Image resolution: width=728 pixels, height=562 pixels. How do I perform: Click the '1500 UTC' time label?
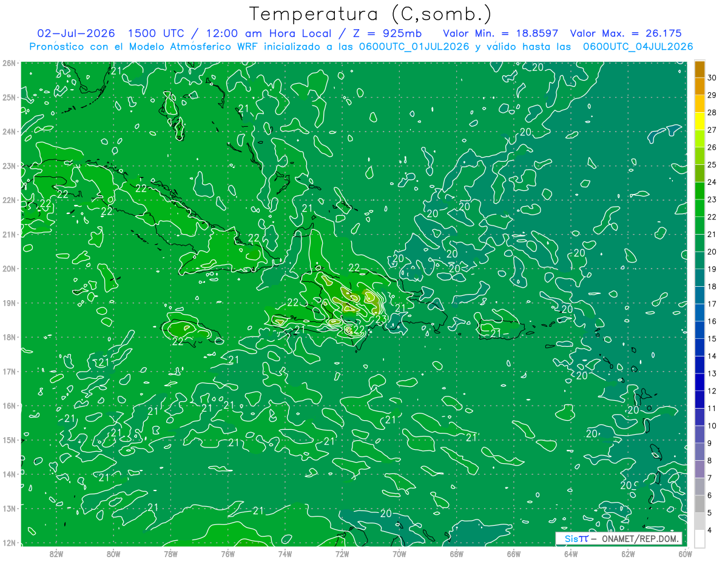(157, 33)
